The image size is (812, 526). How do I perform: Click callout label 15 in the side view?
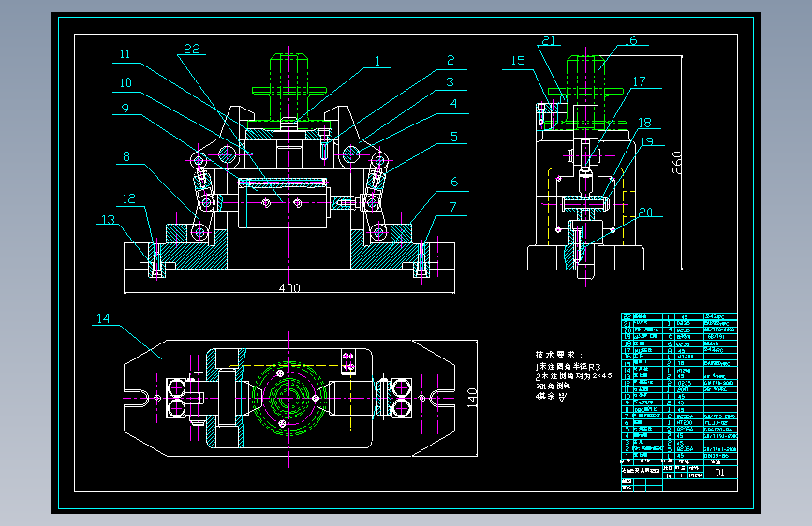518,61
